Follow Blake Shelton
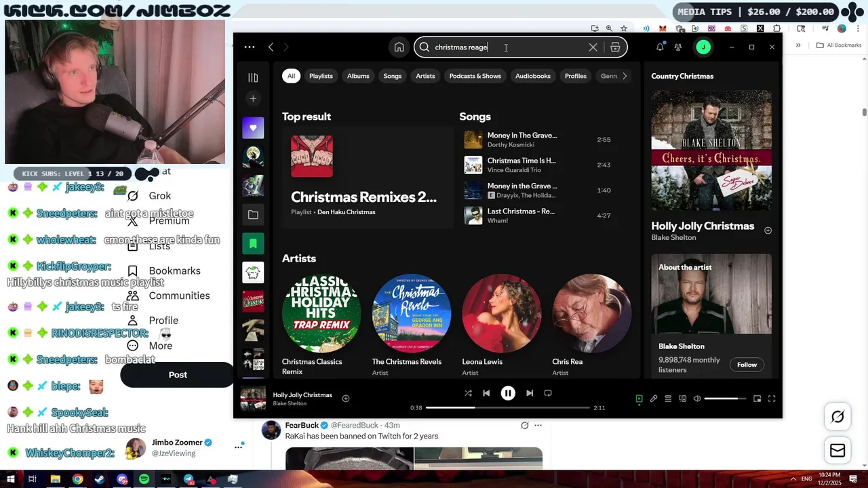868x488 pixels. click(x=747, y=365)
